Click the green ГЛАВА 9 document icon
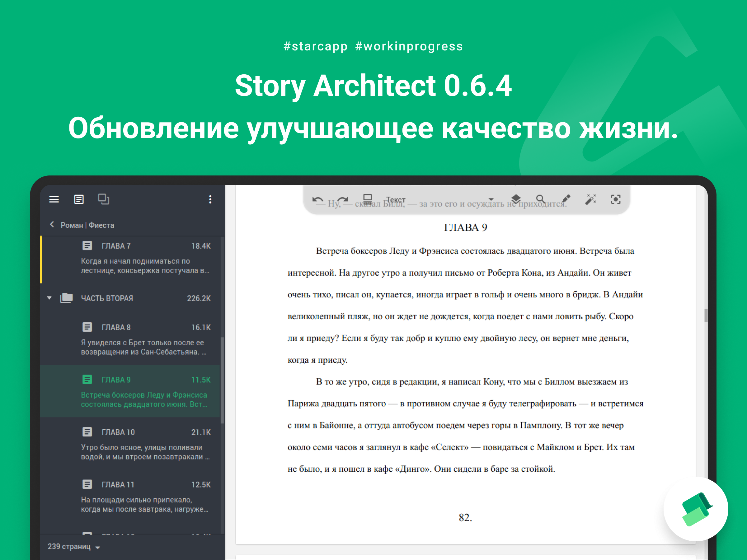Viewport: 747px width, 560px height. (87, 380)
